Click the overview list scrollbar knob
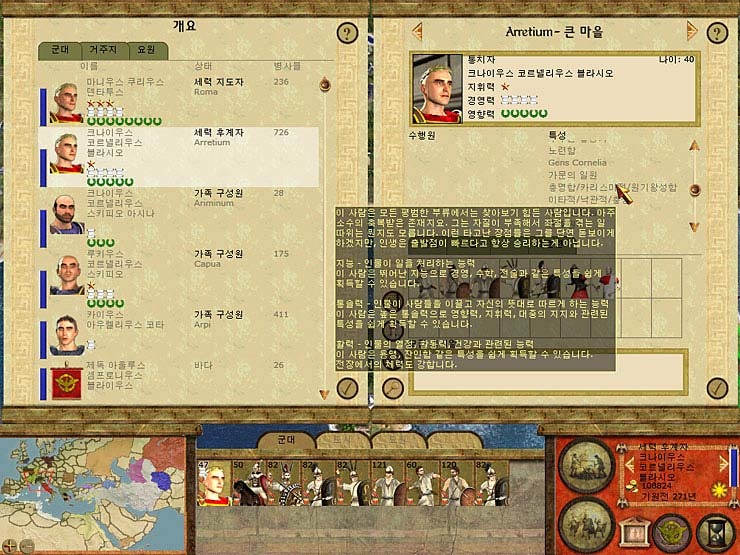This screenshot has height=555, width=740. click(x=325, y=85)
